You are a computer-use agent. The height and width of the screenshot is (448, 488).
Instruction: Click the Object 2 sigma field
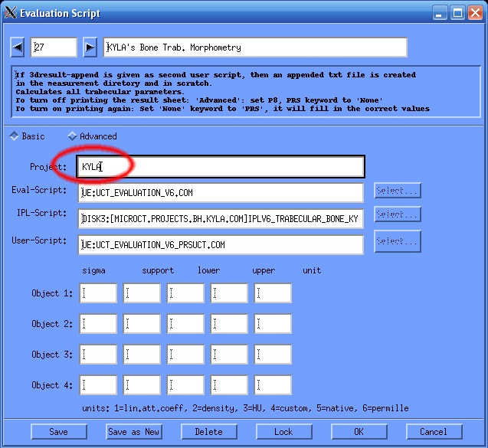point(98,323)
